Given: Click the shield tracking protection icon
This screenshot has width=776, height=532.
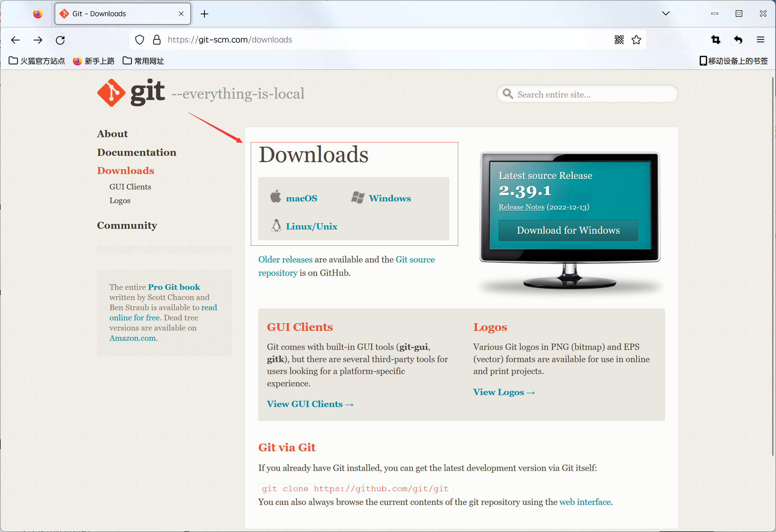Looking at the screenshot, I should coord(140,40).
